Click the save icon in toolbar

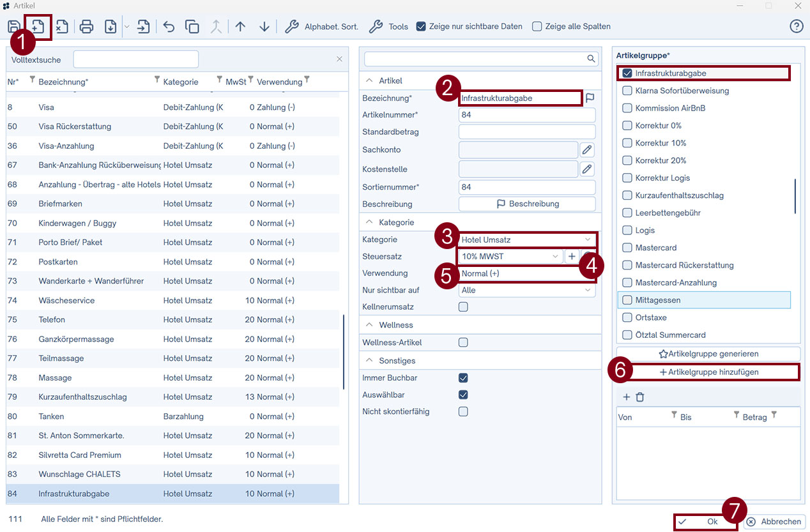[13, 27]
